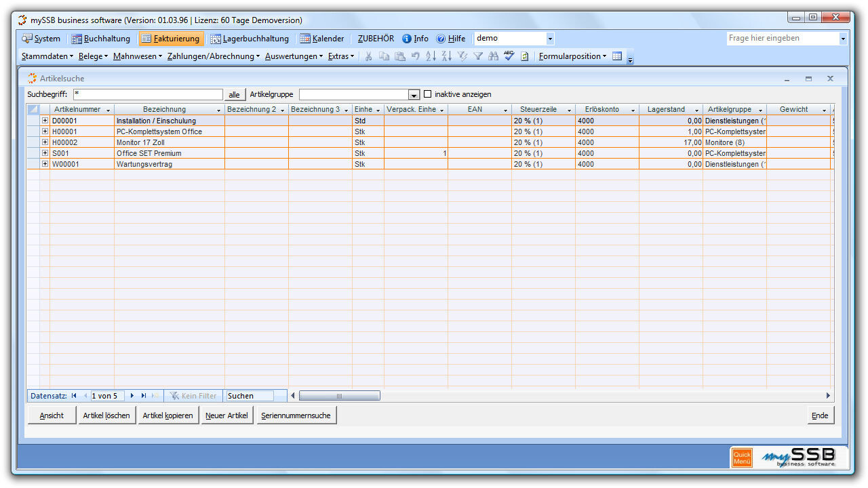Open the demo user dropdown arrow

[550, 39]
